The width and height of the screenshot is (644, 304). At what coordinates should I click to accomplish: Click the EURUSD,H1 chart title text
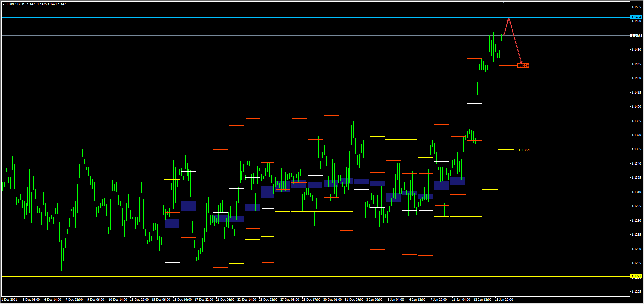coord(16,4)
